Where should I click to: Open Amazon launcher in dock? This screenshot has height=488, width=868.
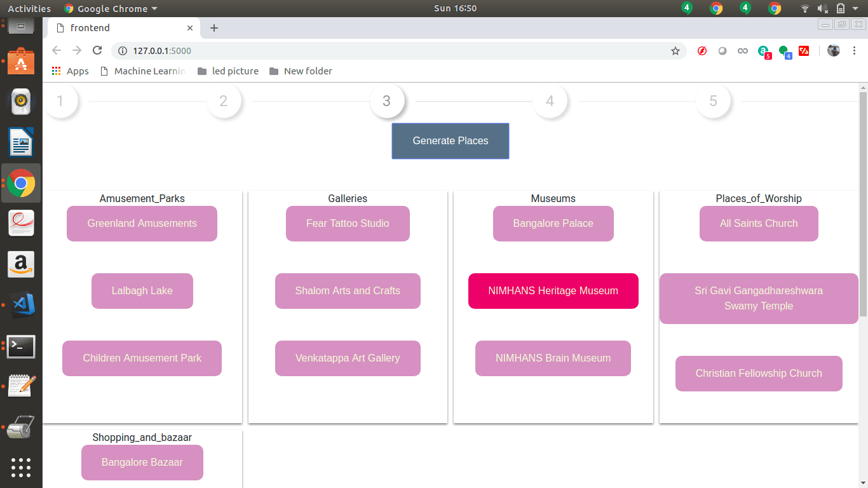(21, 264)
